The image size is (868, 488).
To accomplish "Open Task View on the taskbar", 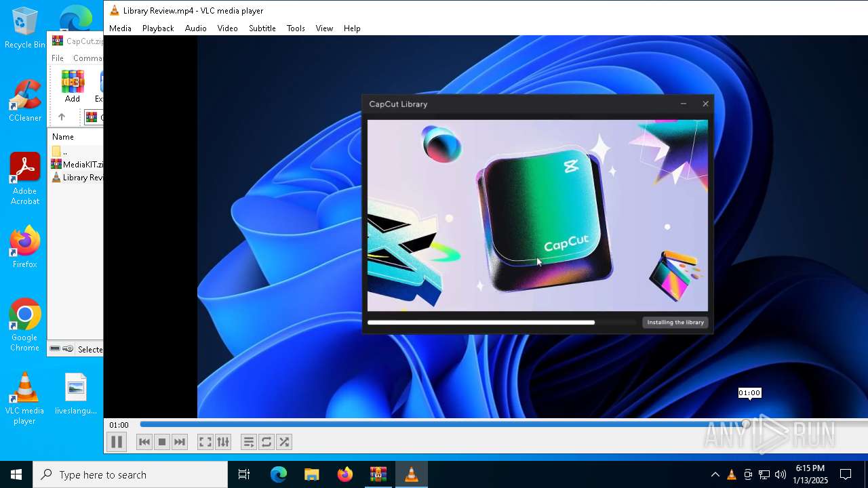I will [x=244, y=474].
